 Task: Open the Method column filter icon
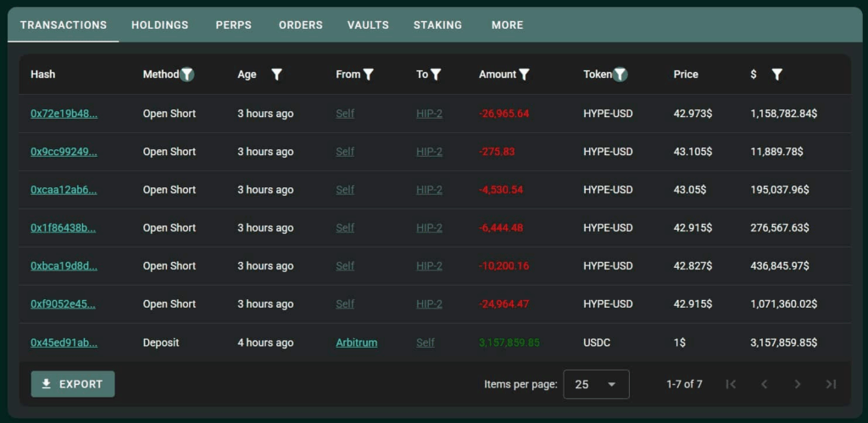tap(187, 75)
